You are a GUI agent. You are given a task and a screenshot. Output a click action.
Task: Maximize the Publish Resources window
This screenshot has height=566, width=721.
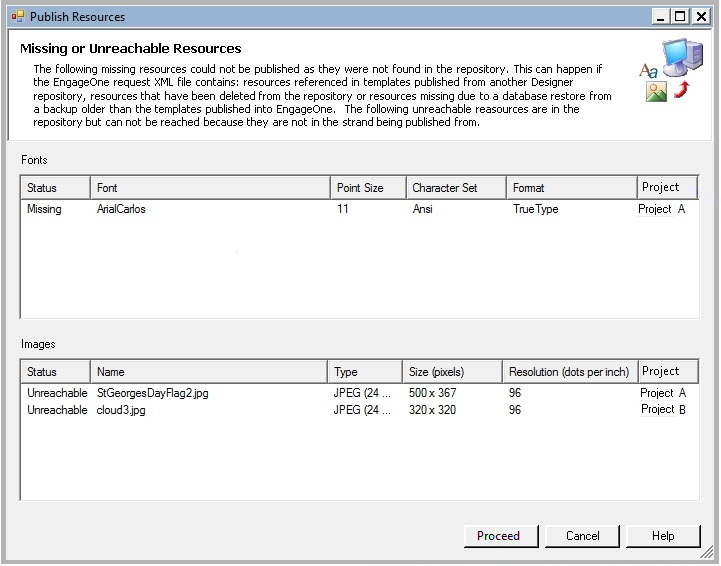pyautogui.click(x=680, y=16)
